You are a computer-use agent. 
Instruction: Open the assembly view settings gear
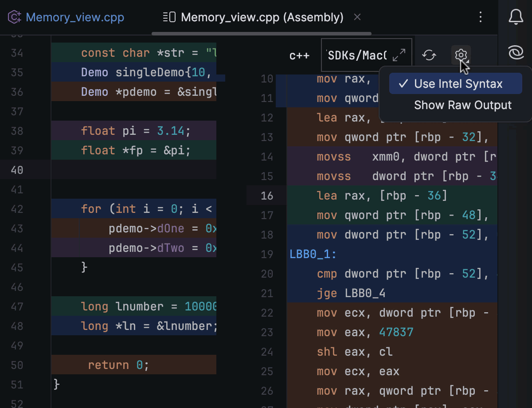coord(461,55)
